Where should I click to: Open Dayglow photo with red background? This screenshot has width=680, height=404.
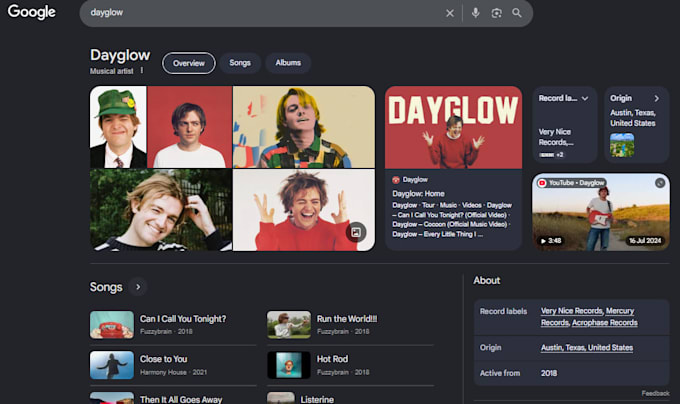pyautogui.click(x=190, y=127)
